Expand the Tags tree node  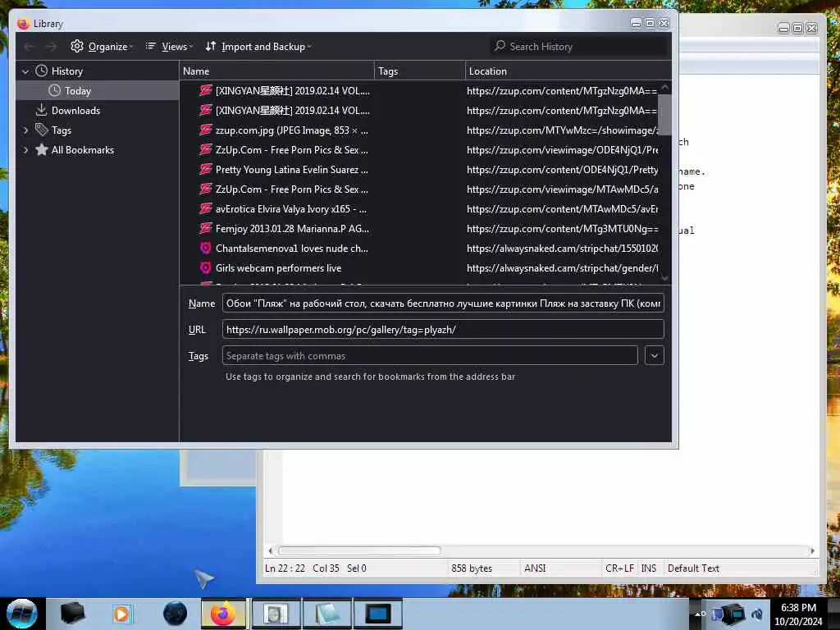25,130
